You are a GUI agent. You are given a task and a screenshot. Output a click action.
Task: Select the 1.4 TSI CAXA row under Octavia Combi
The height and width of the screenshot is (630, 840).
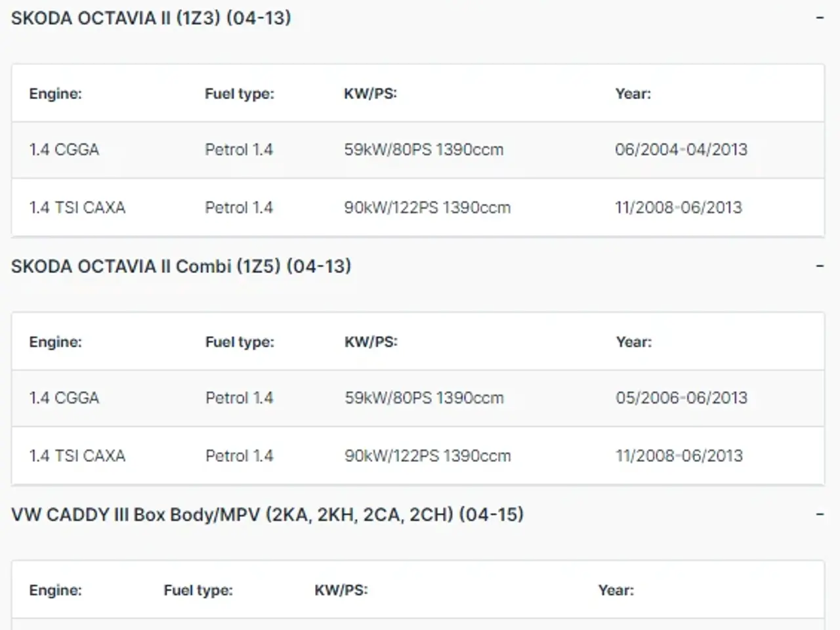[418, 455]
